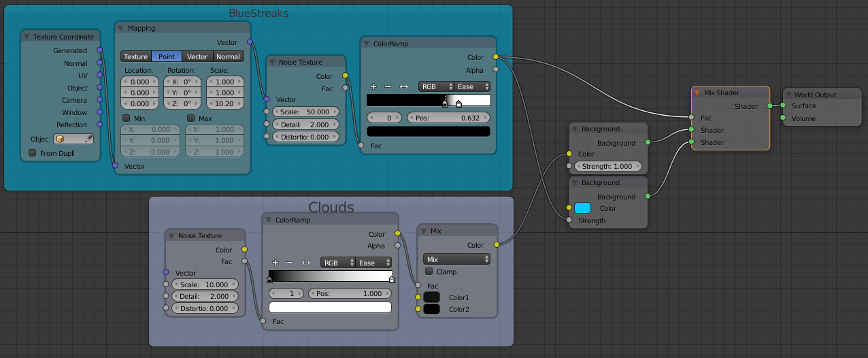Click the Generated output socket

(x=99, y=50)
